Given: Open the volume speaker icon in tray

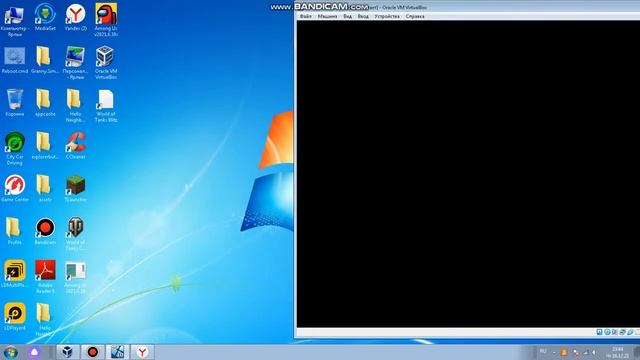Looking at the screenshot, I should pyautogui.click(x=594, y=352).
